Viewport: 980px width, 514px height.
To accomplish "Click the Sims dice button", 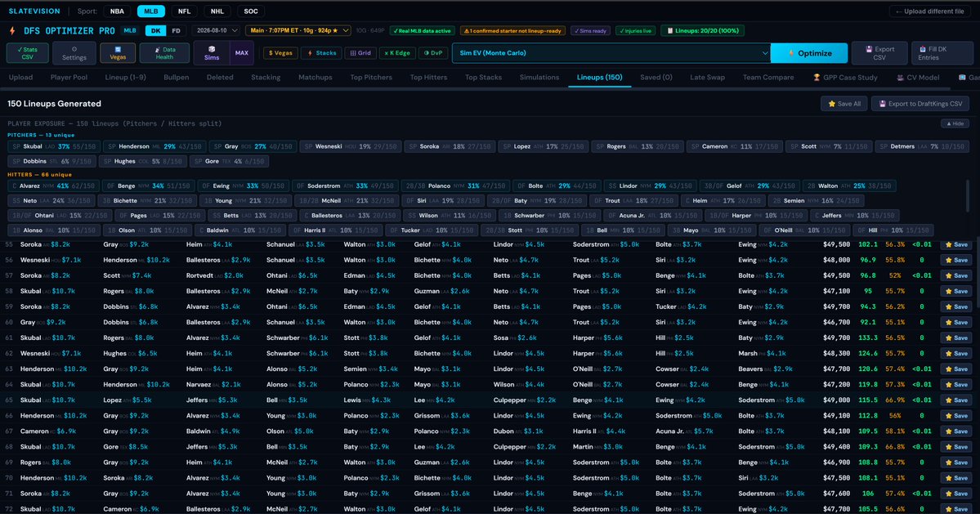I will (212, 53).
